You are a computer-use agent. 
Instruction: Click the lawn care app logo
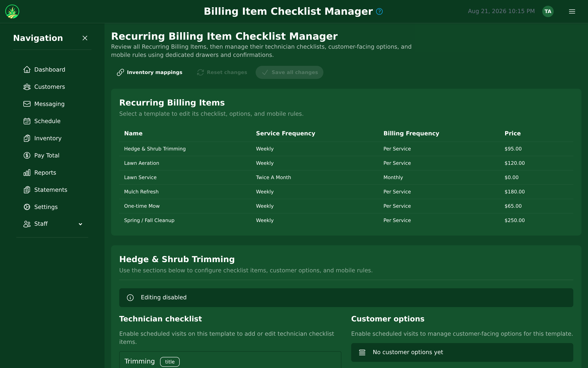coord(12,11)
